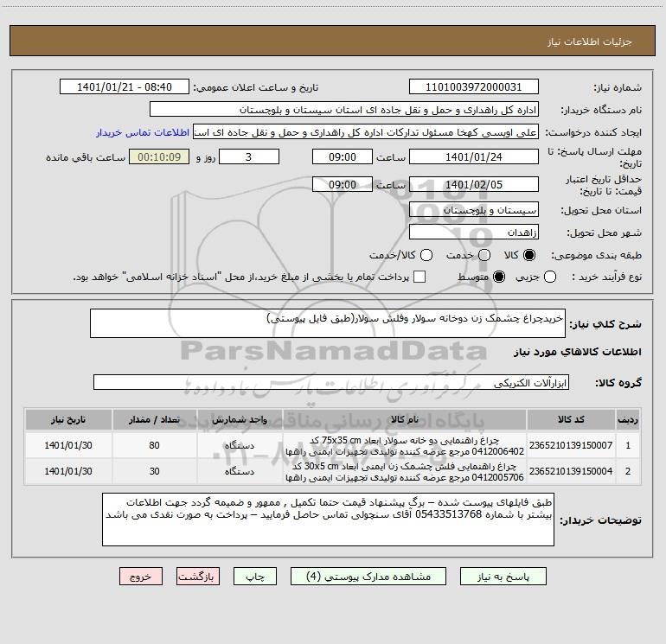The height and width of the screenshot is (644, 666).
Task: Click the countdown timer 00:10:09 field
Action: click(x=159, y=156)
